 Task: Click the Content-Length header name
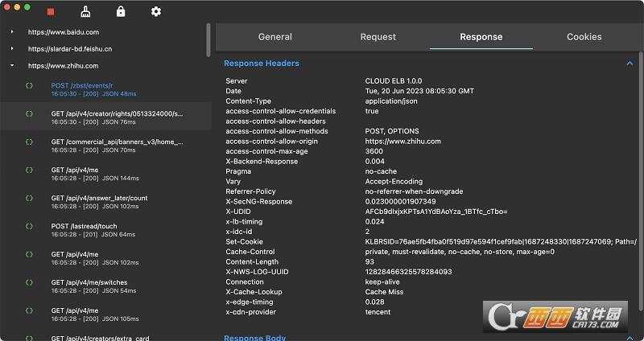[x=252, y=262]
